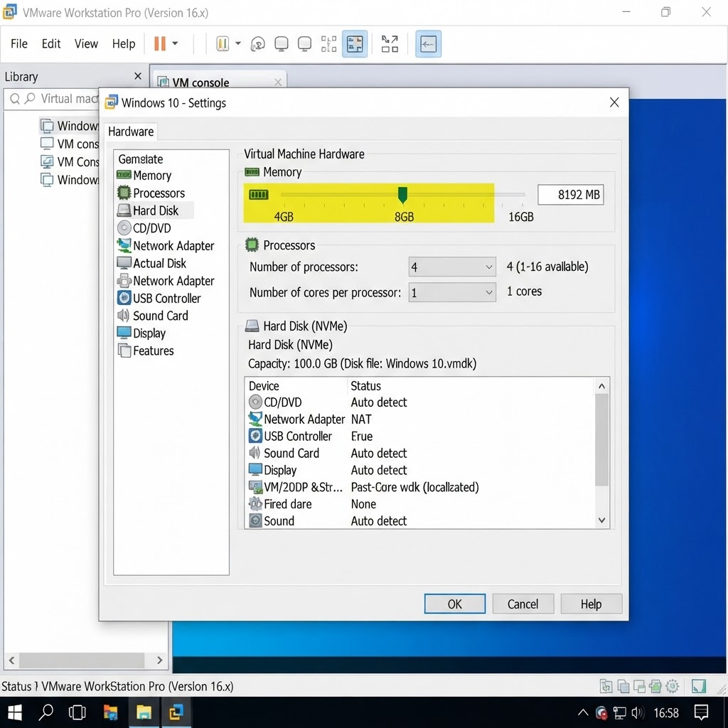Viewport: 728px width, 728px height.
Task: Close the Windows 10 Settings dialog
Action: (x=614, y=102)
